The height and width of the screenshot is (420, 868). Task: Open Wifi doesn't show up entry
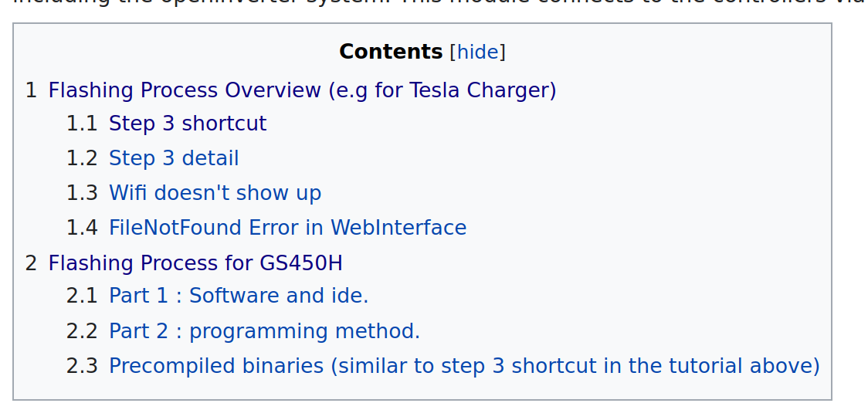[215, 193]
